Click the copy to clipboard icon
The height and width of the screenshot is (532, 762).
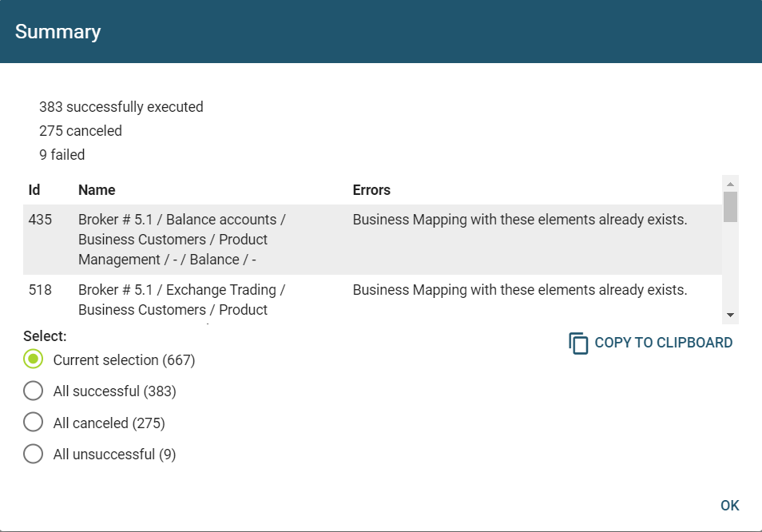pos(578,343)
